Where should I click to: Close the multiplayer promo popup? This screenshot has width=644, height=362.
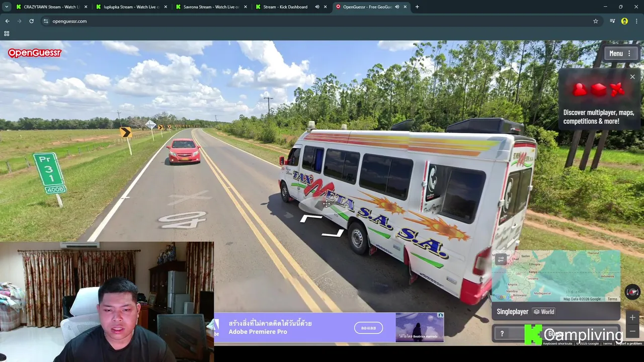632,77
